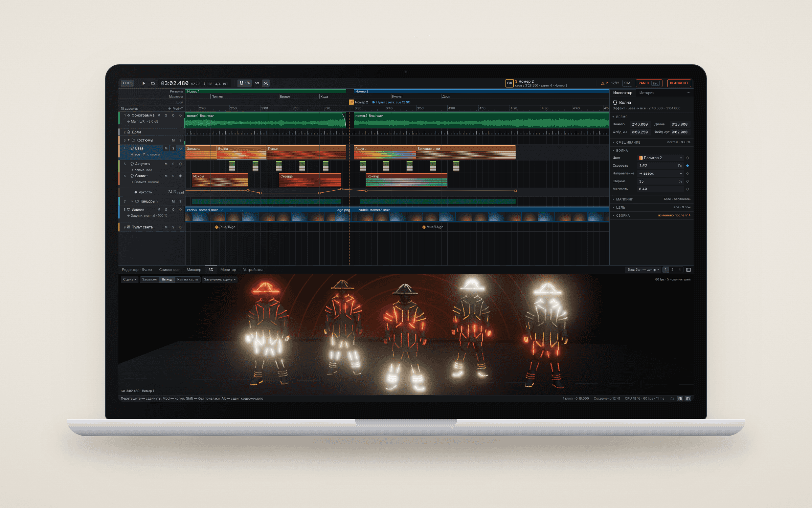Click the GO button

[510, 83]
